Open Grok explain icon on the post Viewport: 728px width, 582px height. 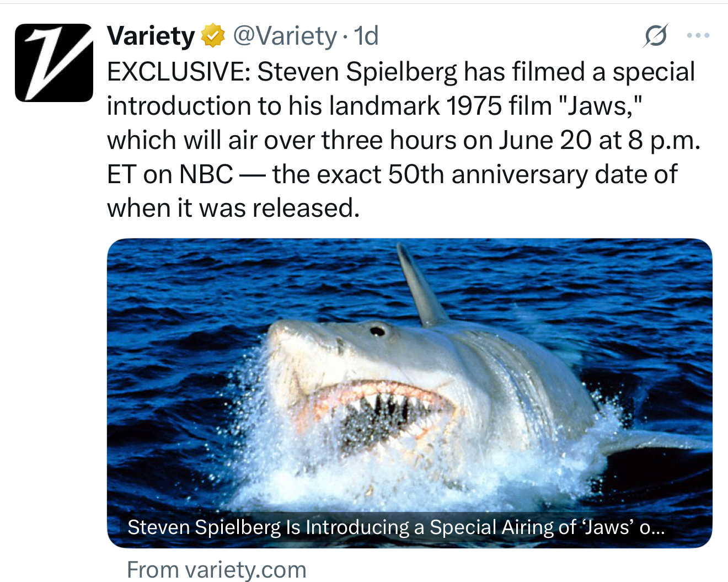pyautogui.click(x=656, y=36)
